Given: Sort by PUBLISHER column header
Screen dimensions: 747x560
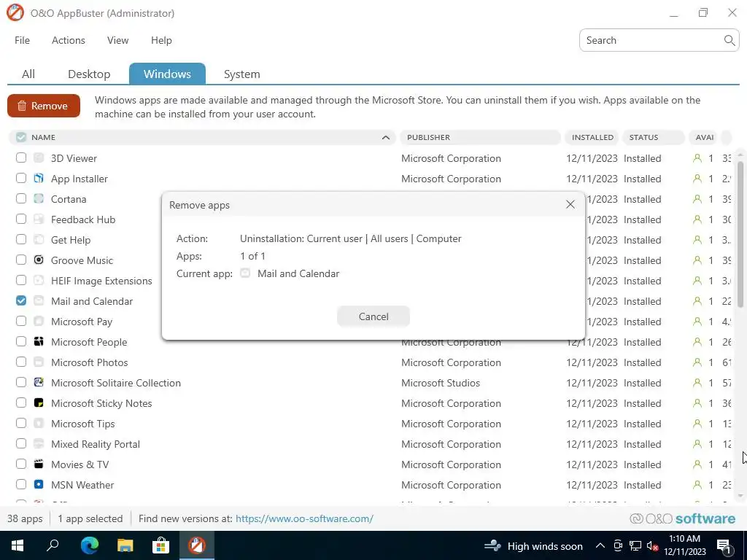Looking at the screenshot, I should tap(480, 137).
